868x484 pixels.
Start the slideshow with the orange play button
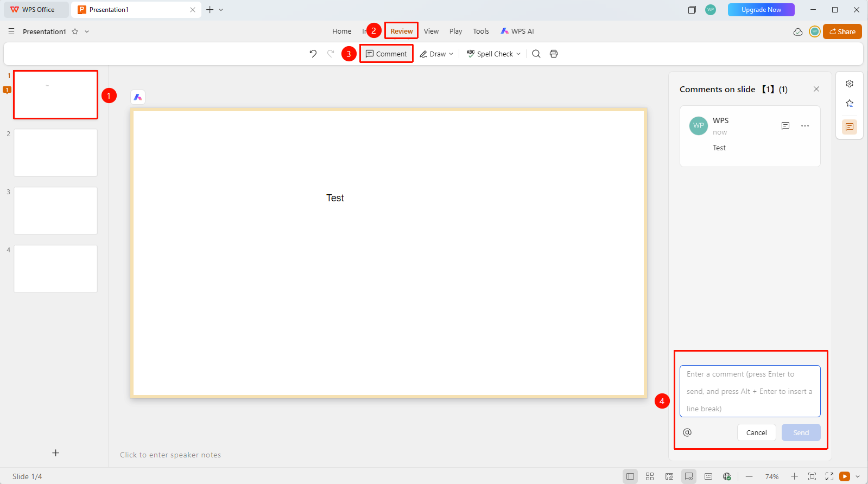(845, 476)
